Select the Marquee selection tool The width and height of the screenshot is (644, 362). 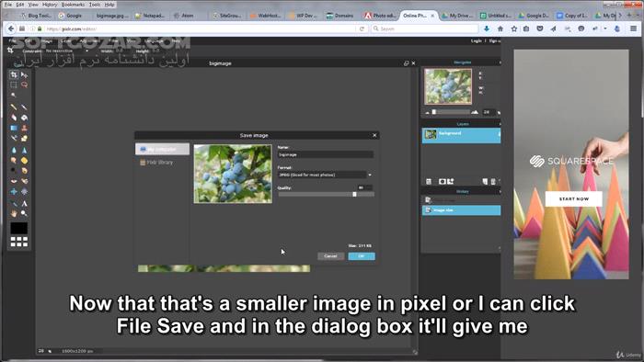14,85
